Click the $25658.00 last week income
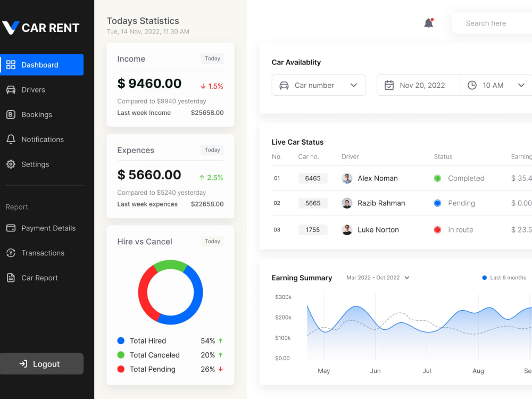The height and width of the screenshot is (399, 532). coord(207,113)
